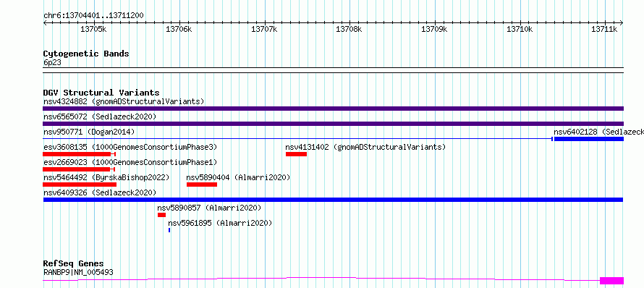Select the nsv6565072 Sedlazeck2020 purple bar
644x288 pixels.
[333, 124]
